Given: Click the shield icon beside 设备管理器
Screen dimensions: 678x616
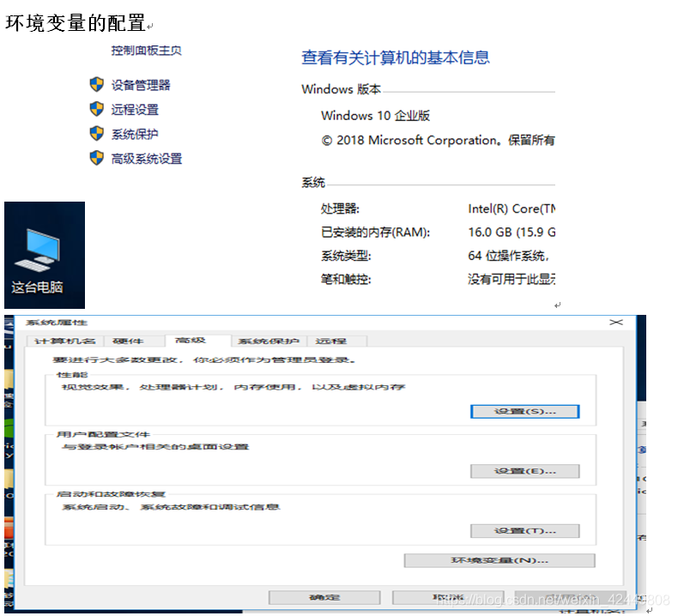Looking at the screenshot, I should pos(96,84).
